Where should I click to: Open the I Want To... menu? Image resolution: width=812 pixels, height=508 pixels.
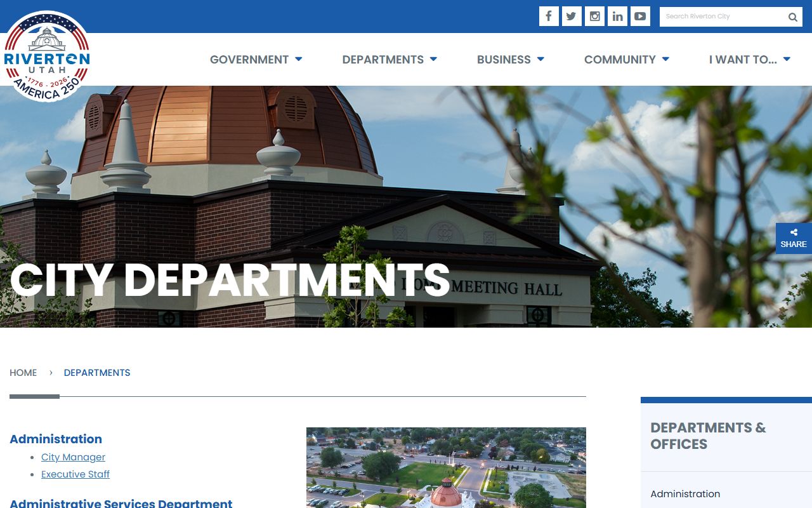pyautogui.click(x=750, y=59)
